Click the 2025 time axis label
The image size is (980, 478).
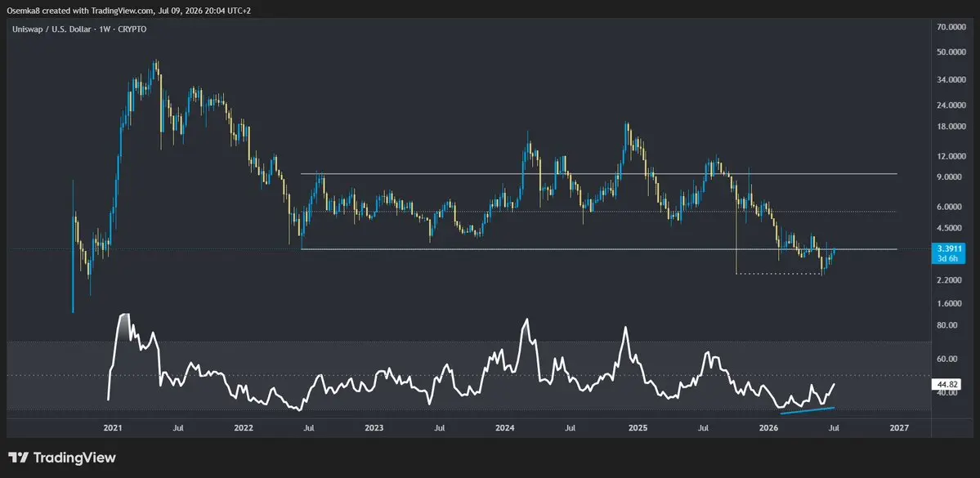(x=638, y=428)
